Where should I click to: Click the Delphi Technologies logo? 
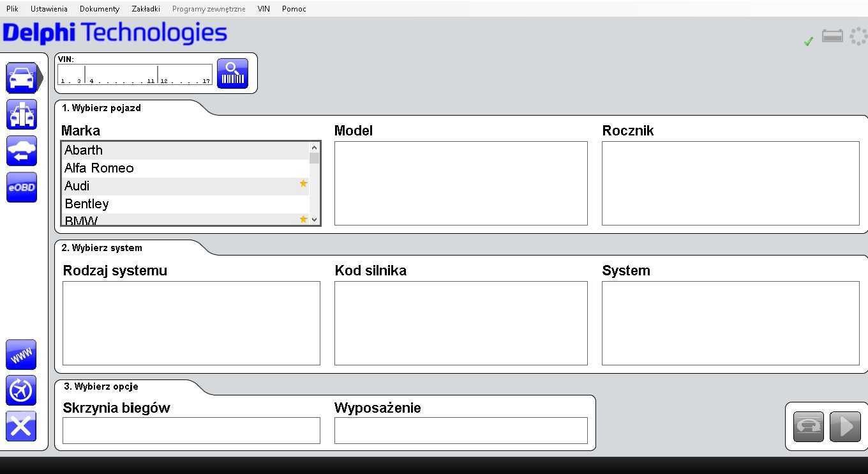[115, 33]
